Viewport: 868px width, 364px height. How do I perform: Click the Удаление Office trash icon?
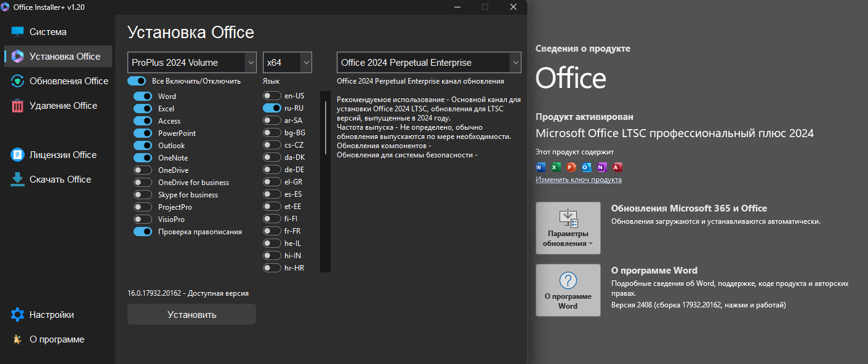(17, 106)
